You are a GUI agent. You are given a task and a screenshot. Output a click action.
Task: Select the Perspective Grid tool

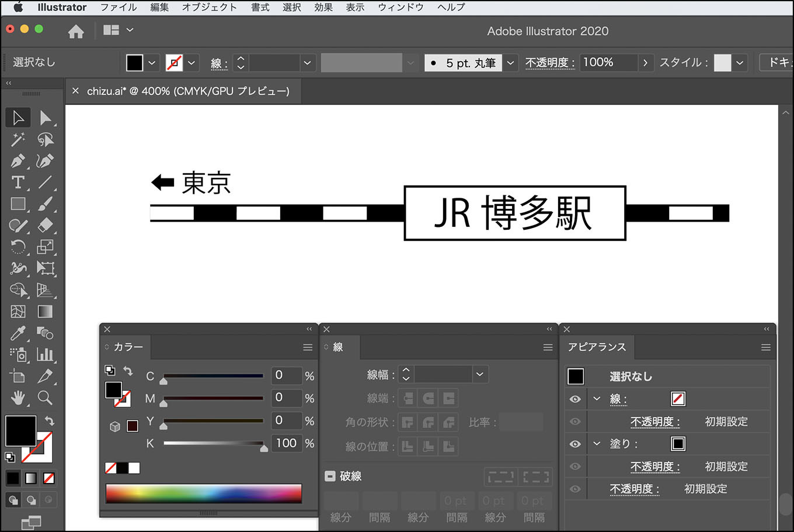click(x=46, y=290)
